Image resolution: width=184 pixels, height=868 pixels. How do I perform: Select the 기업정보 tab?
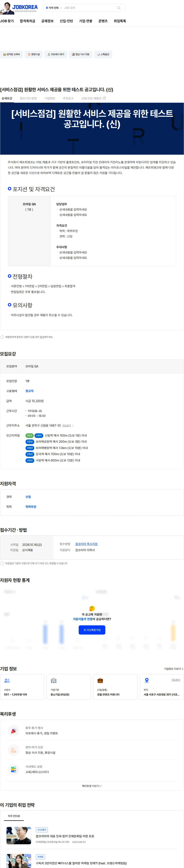tap(49, 98)
